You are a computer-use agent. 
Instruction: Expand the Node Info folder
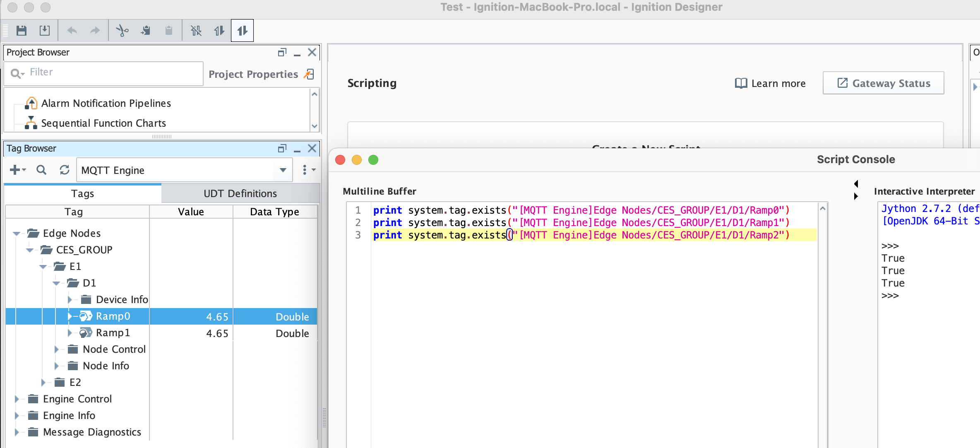pyautogui.click(x=57, y=366)
